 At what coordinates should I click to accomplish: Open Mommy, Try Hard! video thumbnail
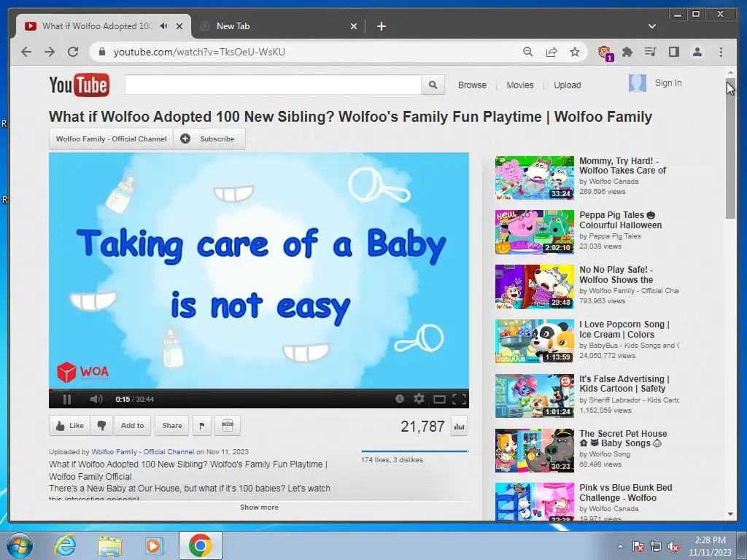pyautogui.click(x=535, y=178)
